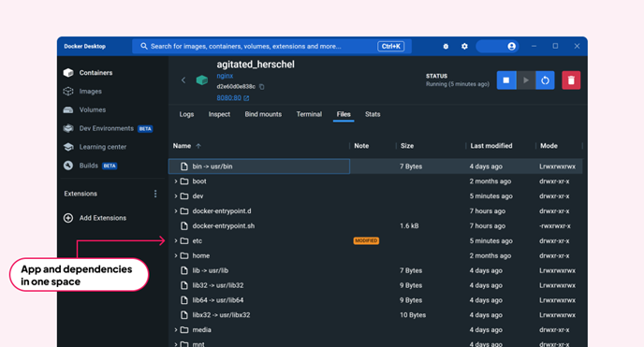Viewport: 644px width, 347px height.
Task: Click the start container play button
Action: pyautogui.click(x=526, y=80)
